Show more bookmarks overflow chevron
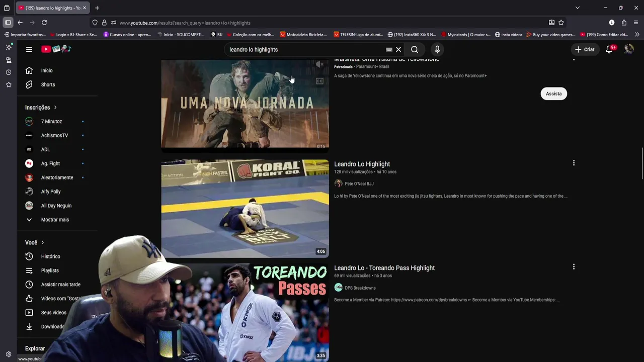 tap(637, 35)
